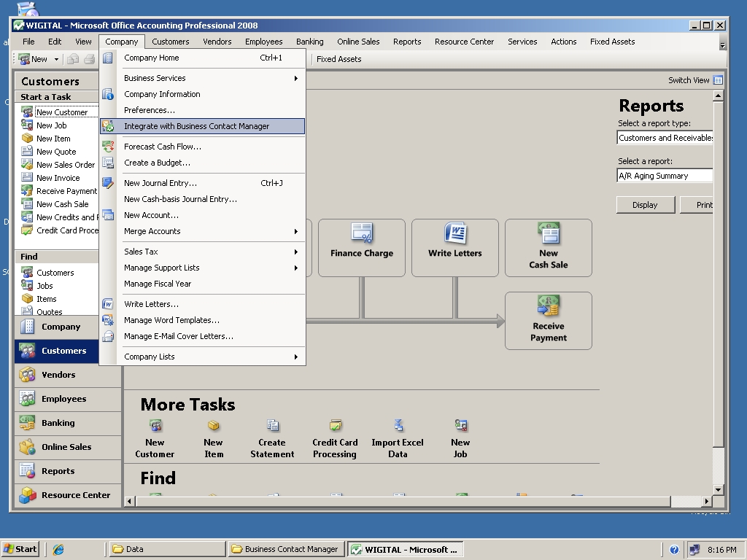
Task: Click the Company Information menu icon
Action: 108,94
